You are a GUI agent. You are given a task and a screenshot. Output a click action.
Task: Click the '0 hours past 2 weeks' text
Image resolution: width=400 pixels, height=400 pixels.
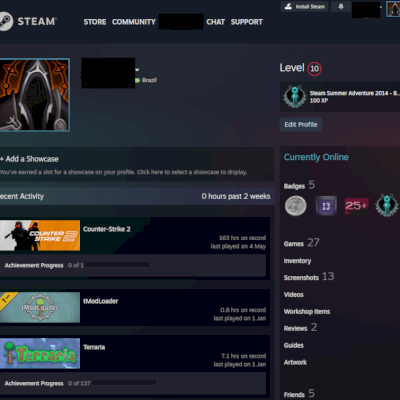[236, 196]
